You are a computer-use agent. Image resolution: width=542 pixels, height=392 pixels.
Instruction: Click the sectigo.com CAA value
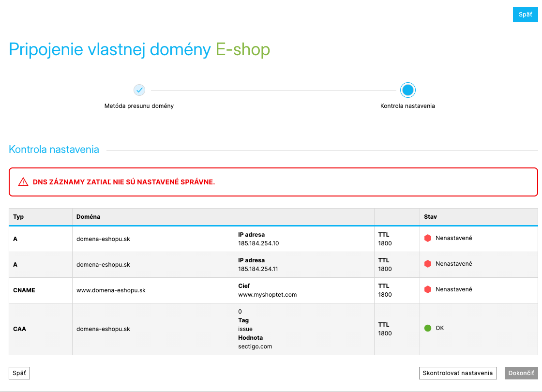(x=255, y=347)
